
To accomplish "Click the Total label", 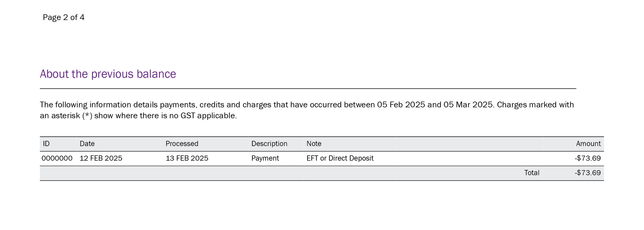I will [532, 173].
